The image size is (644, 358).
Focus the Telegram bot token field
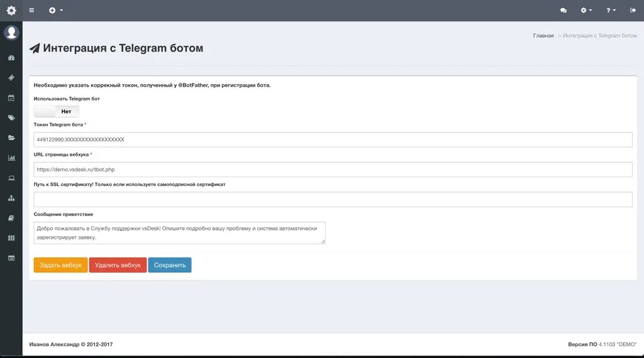point(333,139)
